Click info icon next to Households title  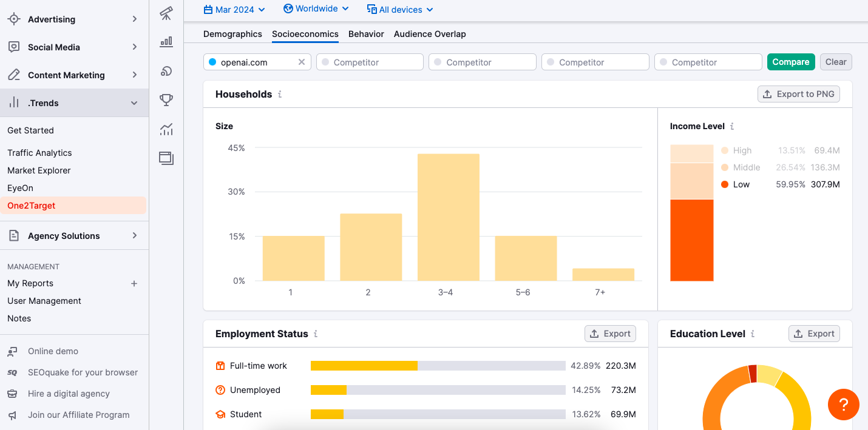pyautogui.click(x=280, y=95)
